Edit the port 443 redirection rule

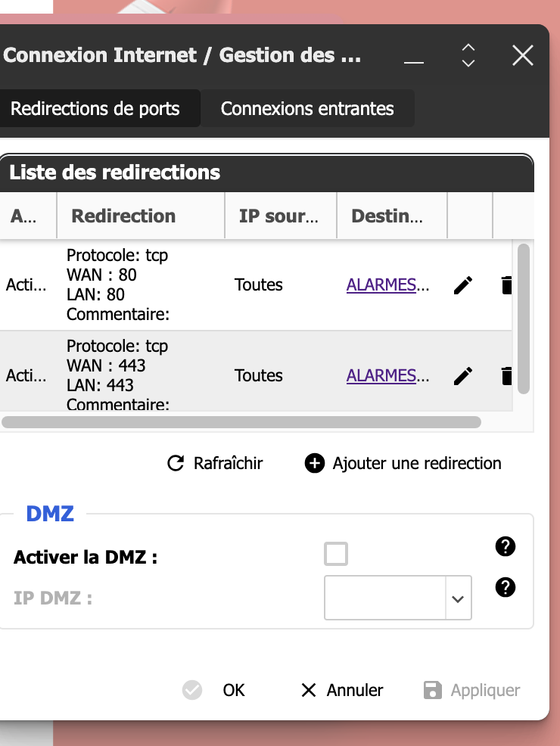(x=463, y=376)
